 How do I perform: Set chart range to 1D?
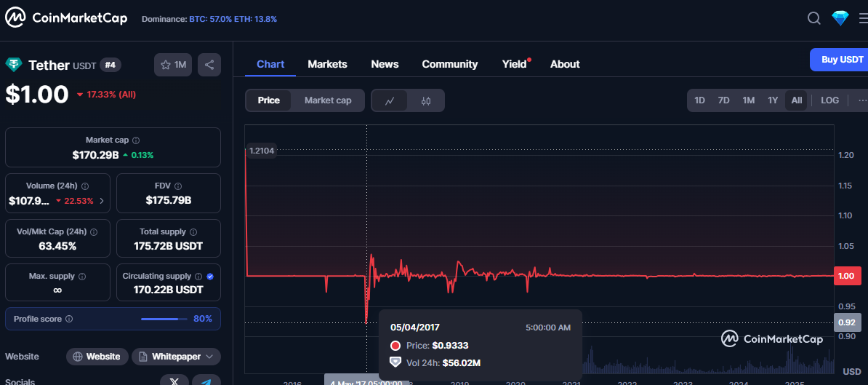coord(700,100)
